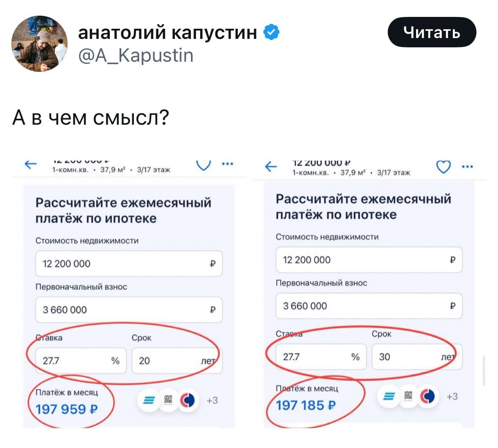
Task: Click the Читать follow button
Action: tap(432, 32)
